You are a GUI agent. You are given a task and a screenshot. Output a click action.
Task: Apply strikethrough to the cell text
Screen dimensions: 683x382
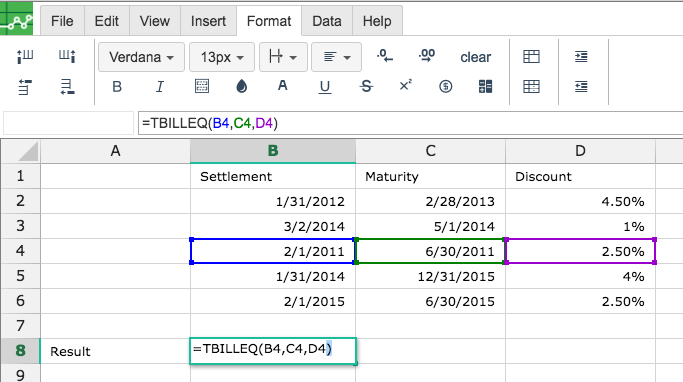(x=366, y=86)
